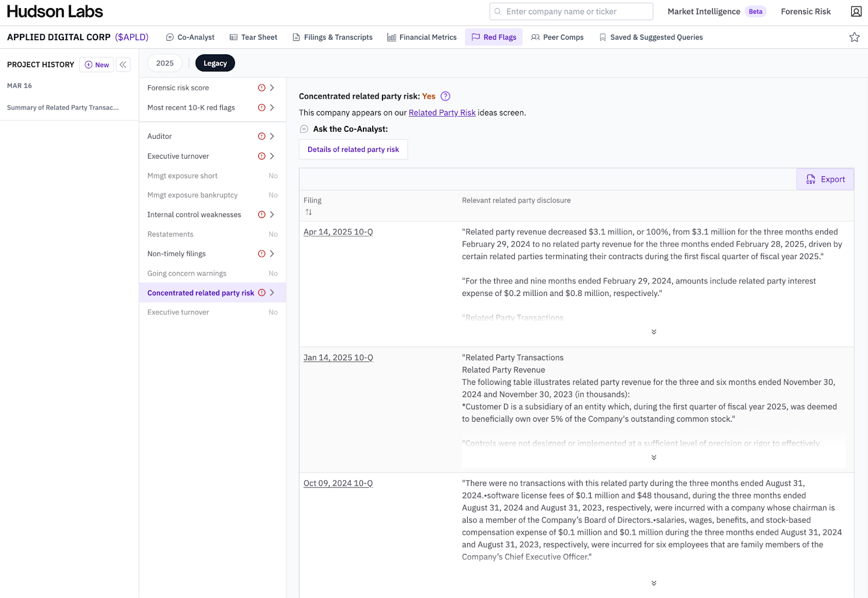868x598 pixels.
Task: Click the help icon beside related party risk
Action: (x=445, y=97)
